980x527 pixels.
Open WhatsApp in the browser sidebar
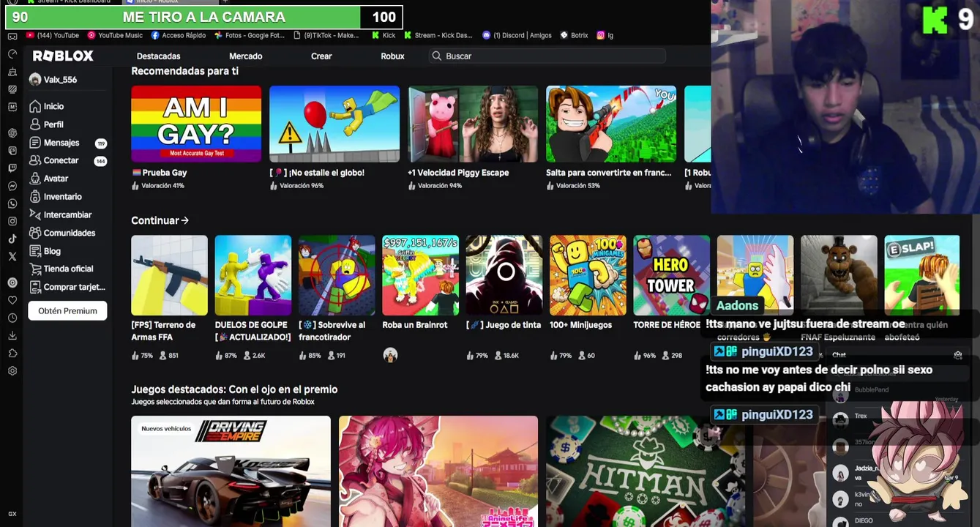coord(12,203)
